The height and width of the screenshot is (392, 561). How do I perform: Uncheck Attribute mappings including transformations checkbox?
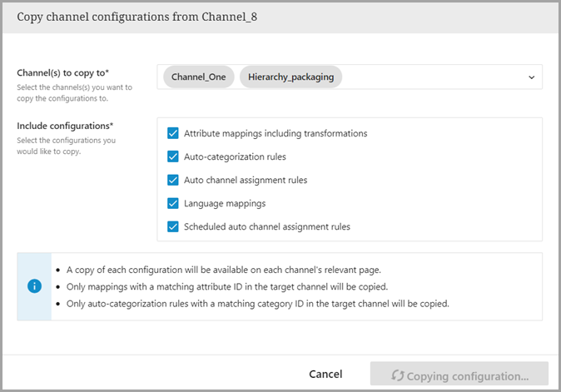[x=173, y=133]
